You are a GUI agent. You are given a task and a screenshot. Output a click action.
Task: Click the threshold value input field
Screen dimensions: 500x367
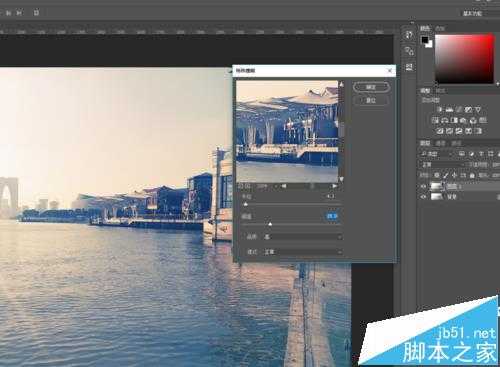332,216
